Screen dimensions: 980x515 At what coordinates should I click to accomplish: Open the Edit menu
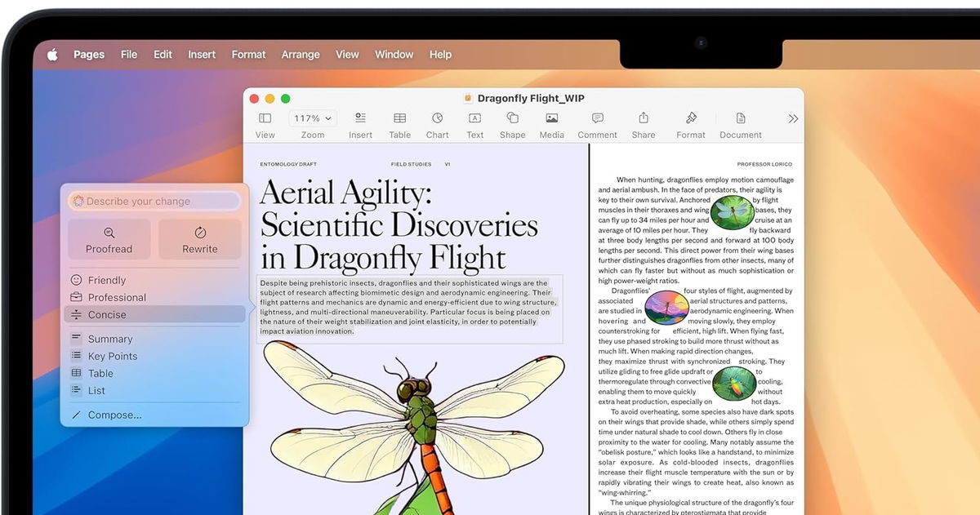pyautogui.click(x=163, y=55)
